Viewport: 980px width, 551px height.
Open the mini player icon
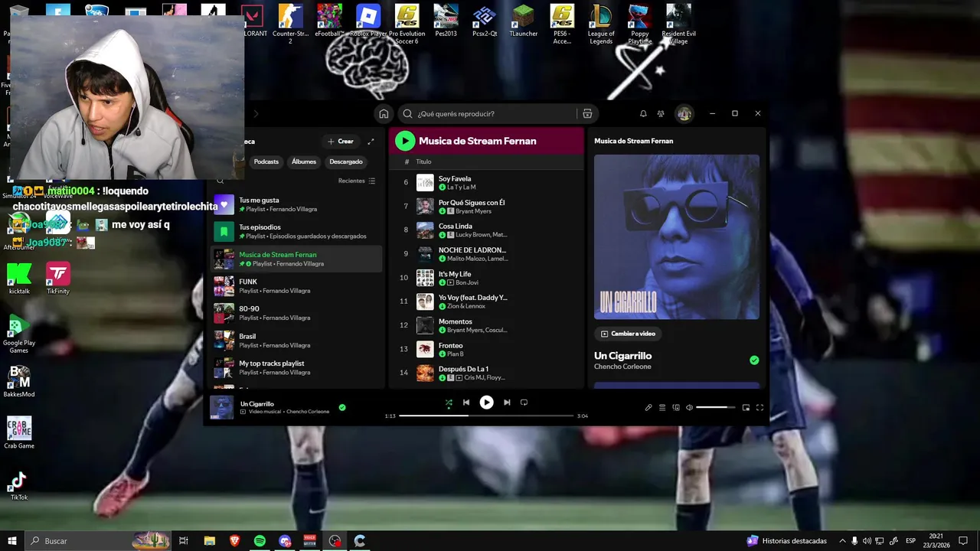[x=746, y=408]
